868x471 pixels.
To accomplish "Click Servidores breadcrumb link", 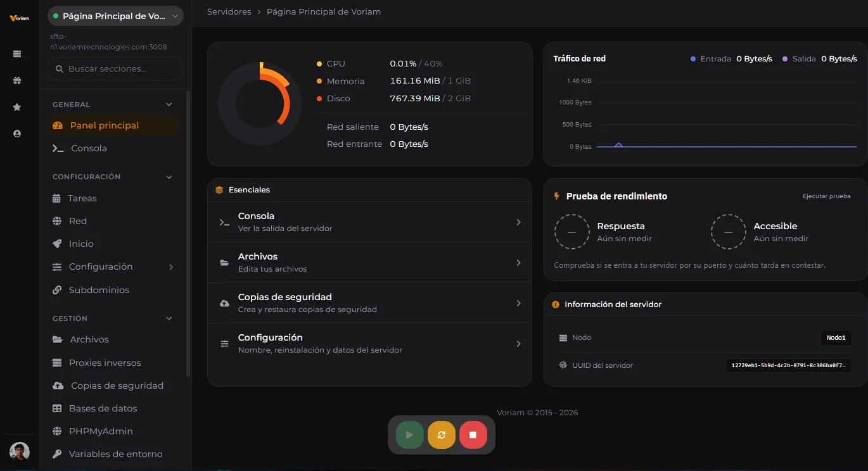I will pos(229,11).
